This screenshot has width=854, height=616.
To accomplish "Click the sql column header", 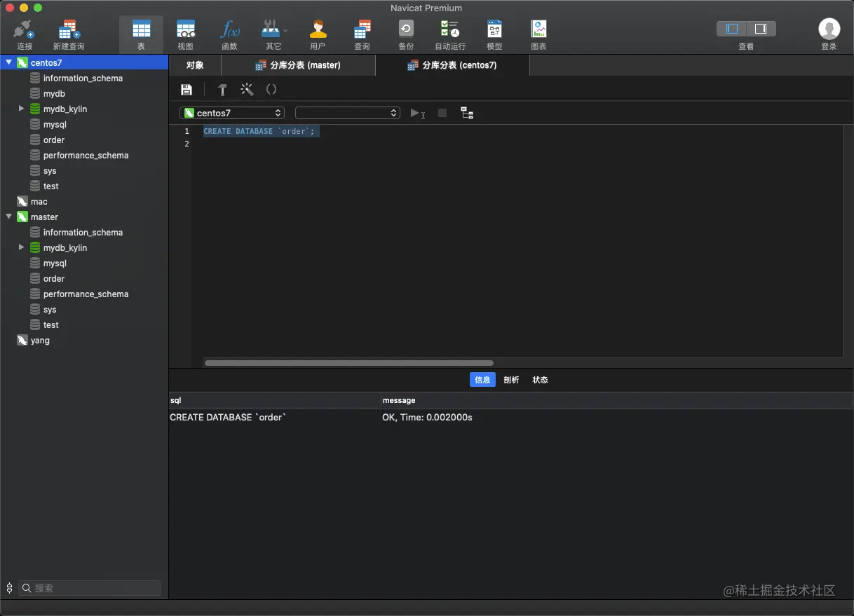I will point(275,400).
